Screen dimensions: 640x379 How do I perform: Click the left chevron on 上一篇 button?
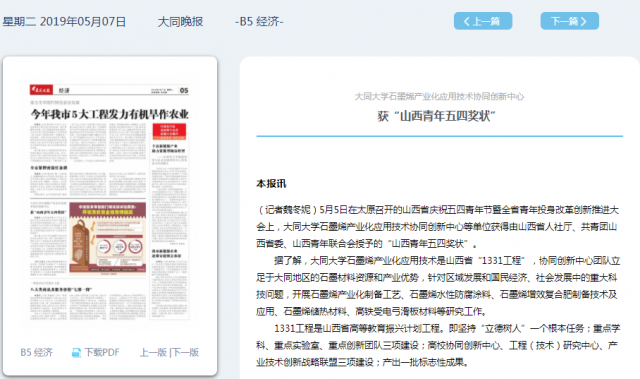pyautogui.click(x=467, y=21)
